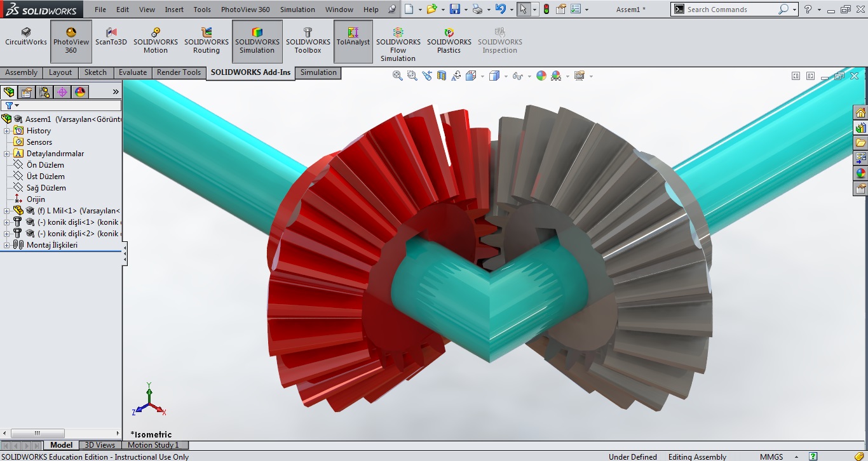Toggle SOLIDWORKS Simulation add-in button
Image resolution: width=868 pixels, height=461 pixels.
click(x=257, y=41)
